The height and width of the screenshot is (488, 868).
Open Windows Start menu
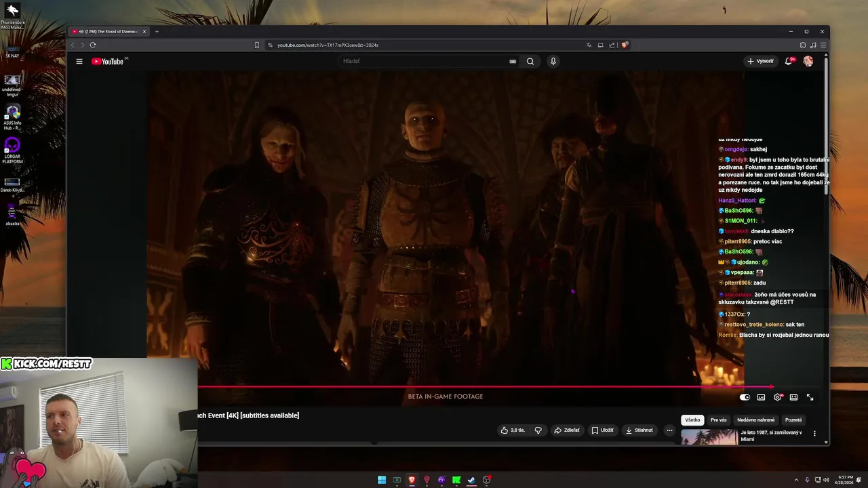coord(382,480)
